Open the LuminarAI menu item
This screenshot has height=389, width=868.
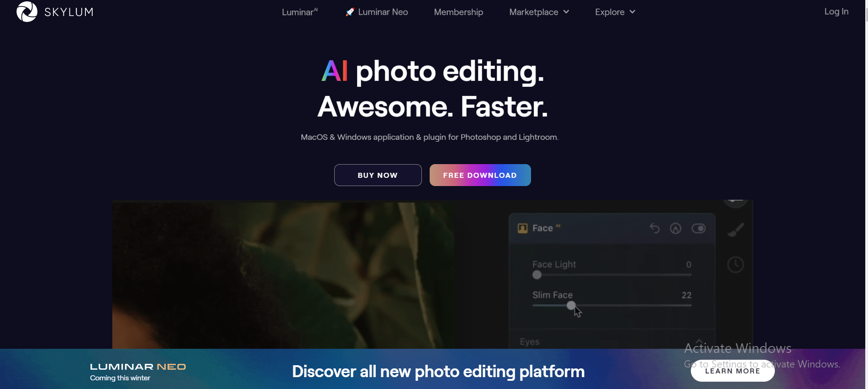tap(300, 12)
